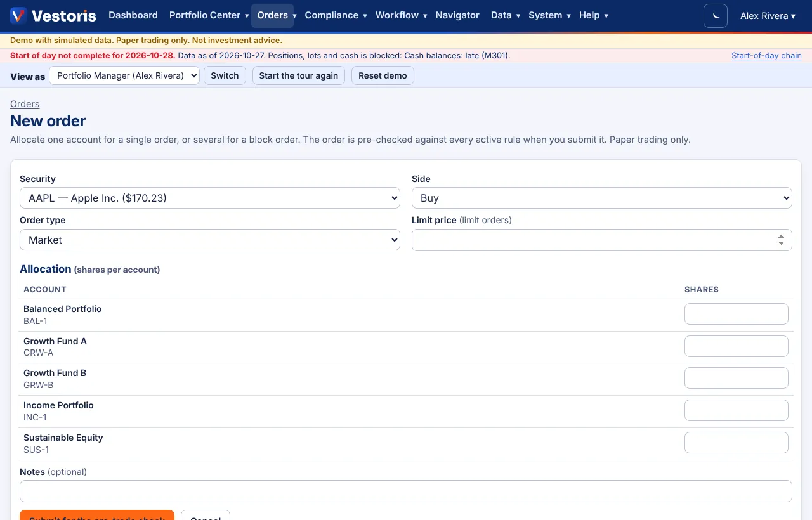The height and width of the screenshot is (520, 812).
Task: Click the Reset demo button
Action: tap(383, 75)
